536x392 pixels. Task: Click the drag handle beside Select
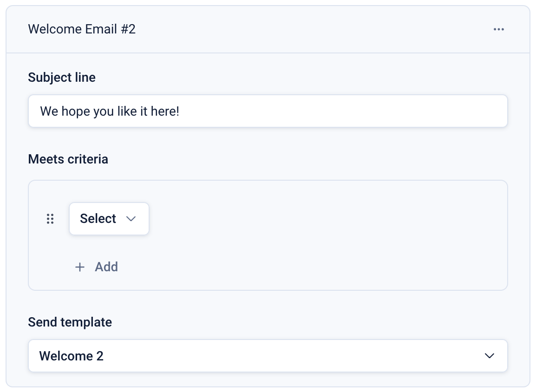(51, 219)
